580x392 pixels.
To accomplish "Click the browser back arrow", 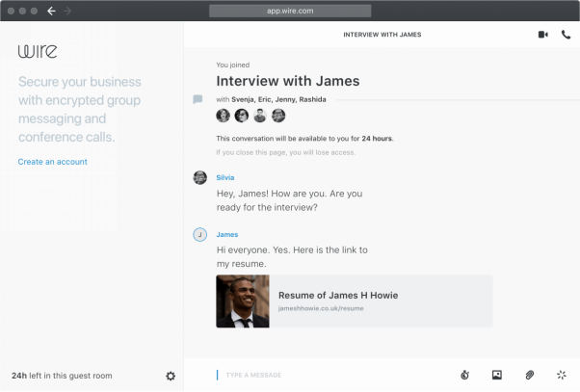I will [x=51, y=12].
